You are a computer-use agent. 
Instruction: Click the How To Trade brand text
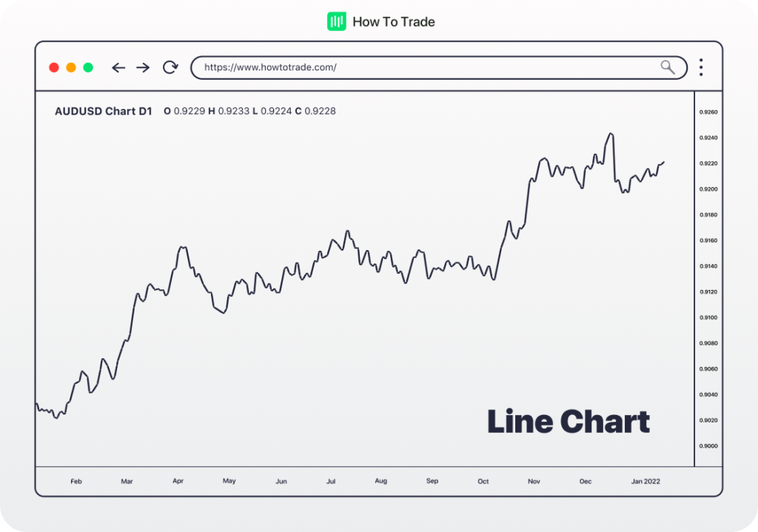click(x=394, y=22)
